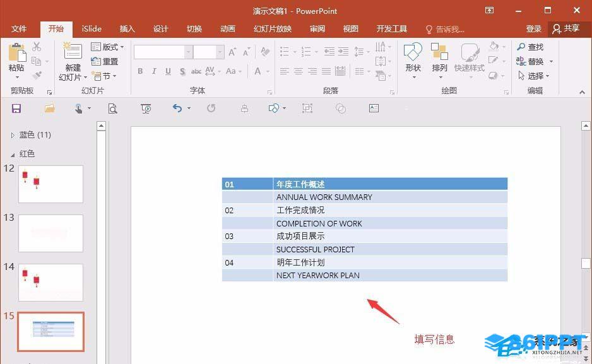The image size is (592, 364).
Task: Switch to the 动画 Animations tab
Action: 228,29
